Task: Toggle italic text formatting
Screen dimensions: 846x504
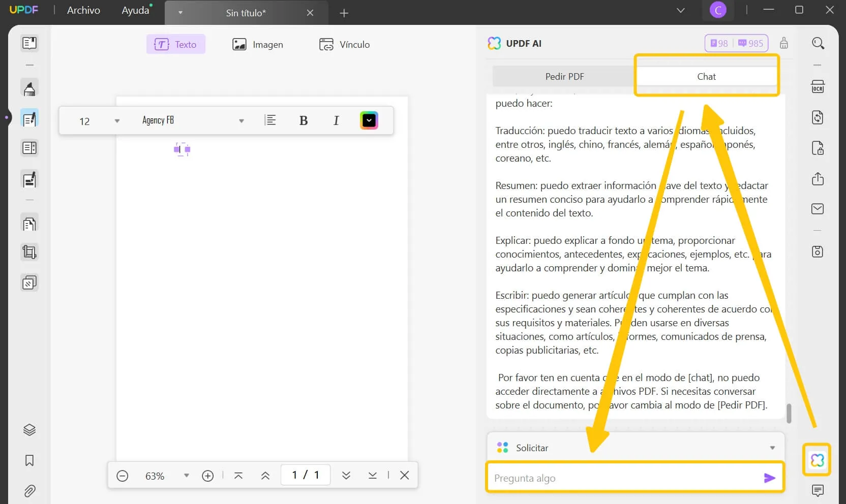Action: pyautogui.click(x=336, y=120)
